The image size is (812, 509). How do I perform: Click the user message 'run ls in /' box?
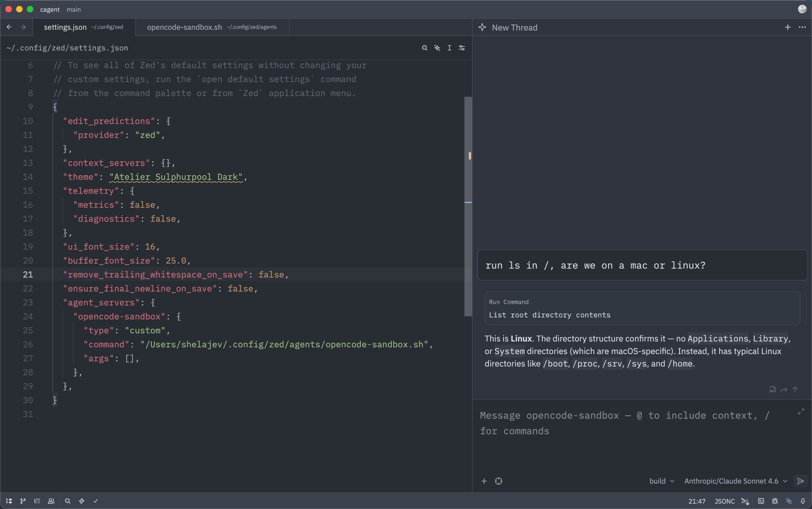pos(642,265)
